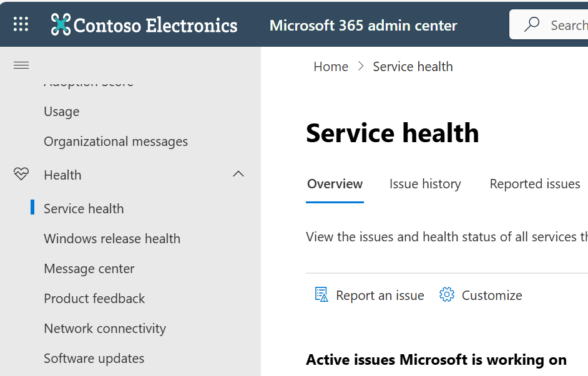Screen dimensions: 588x376
Task: Click the Health heart icon
Action: (21, 174)
